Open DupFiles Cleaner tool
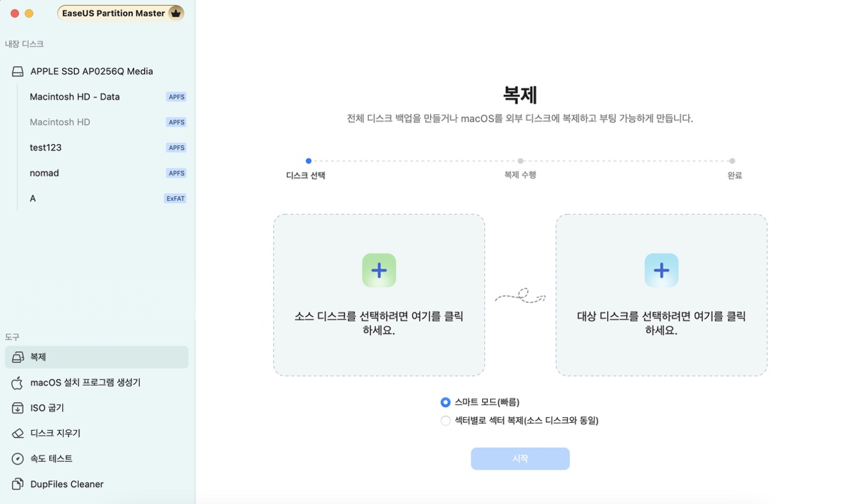Viewport: 841px width, 504px height. point(96,483)
